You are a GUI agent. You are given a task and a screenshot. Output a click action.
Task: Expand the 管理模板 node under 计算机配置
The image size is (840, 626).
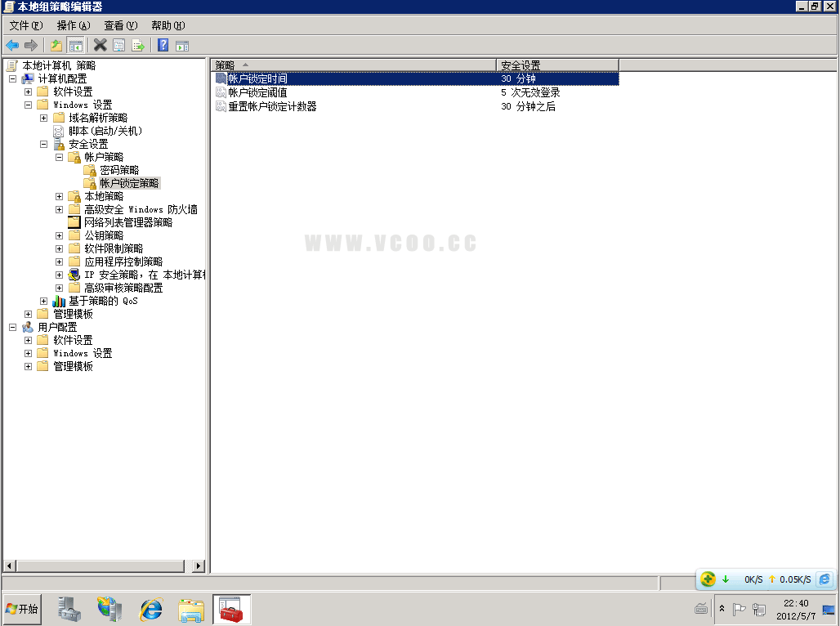[x=29, y=314]
